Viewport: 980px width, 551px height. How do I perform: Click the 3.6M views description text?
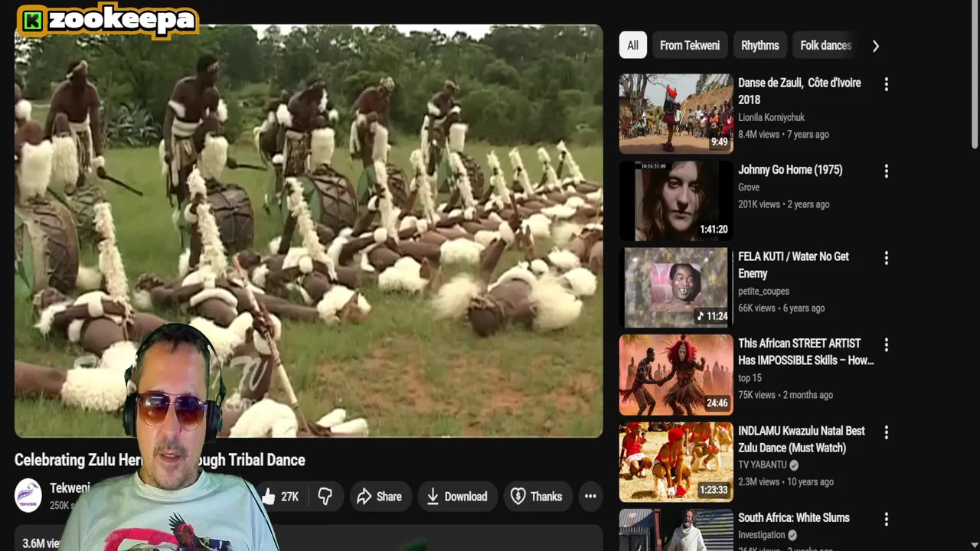click(41, 543)
